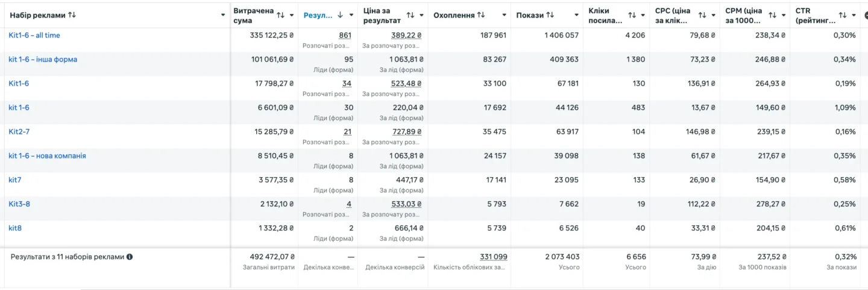Select total link clicks 6 656

(x=636, y=257)
